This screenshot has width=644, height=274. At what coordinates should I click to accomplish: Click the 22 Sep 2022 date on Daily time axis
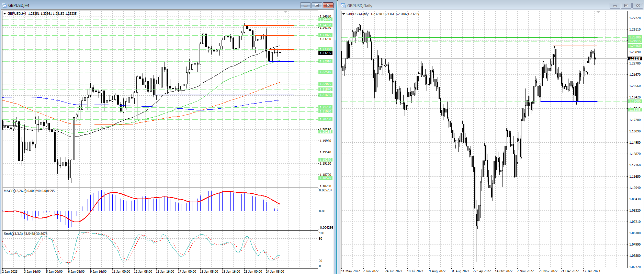click(x=482, y=271)
